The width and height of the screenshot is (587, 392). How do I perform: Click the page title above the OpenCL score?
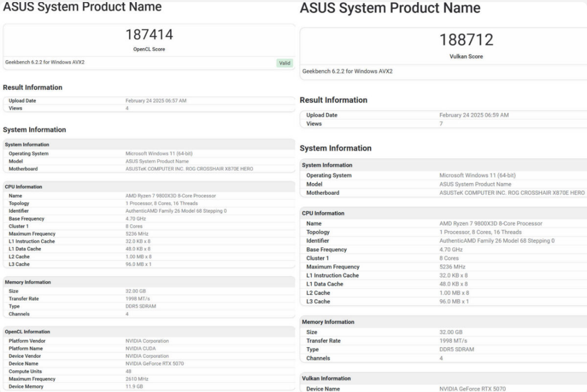click(x=82, y=7)
